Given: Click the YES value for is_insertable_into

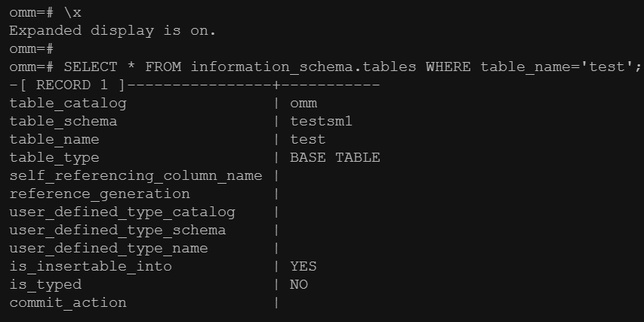Looking at the screenshot, I should [304, 266].
